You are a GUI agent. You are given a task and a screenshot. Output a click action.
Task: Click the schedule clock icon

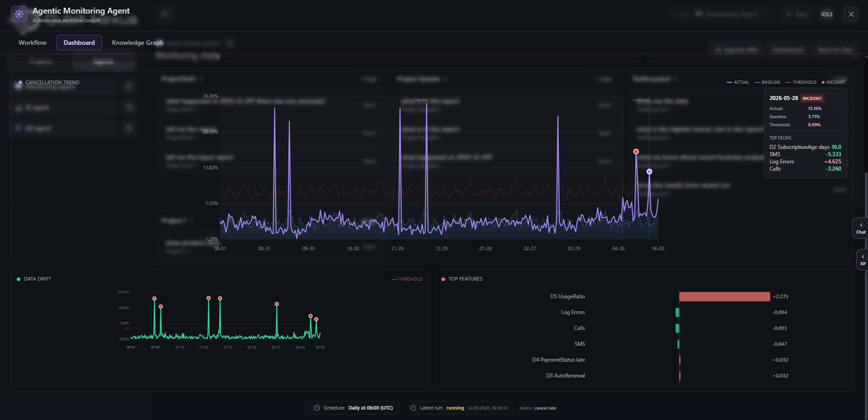coord(317,408)
